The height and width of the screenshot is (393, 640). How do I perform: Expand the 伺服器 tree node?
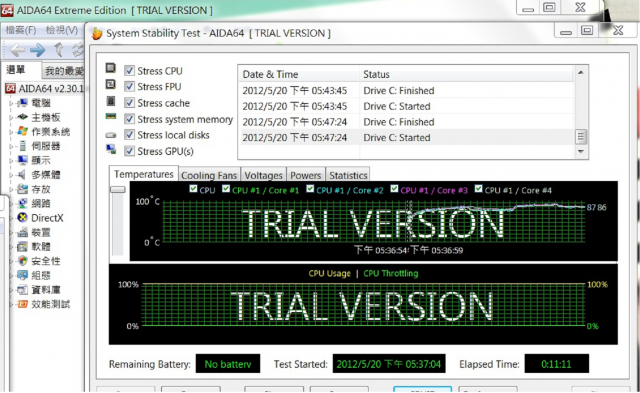click(x=11, y=146)
